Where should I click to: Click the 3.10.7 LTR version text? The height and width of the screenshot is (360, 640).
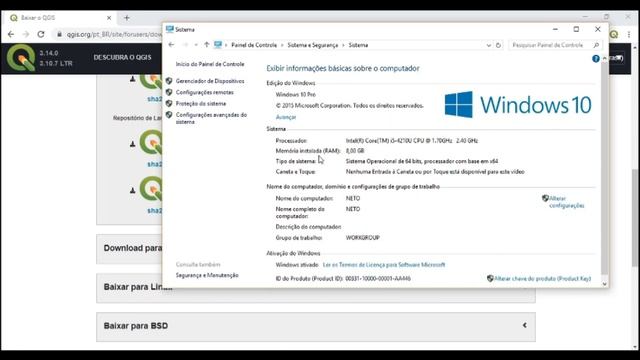pyautogui.click(x=56, y=64)
